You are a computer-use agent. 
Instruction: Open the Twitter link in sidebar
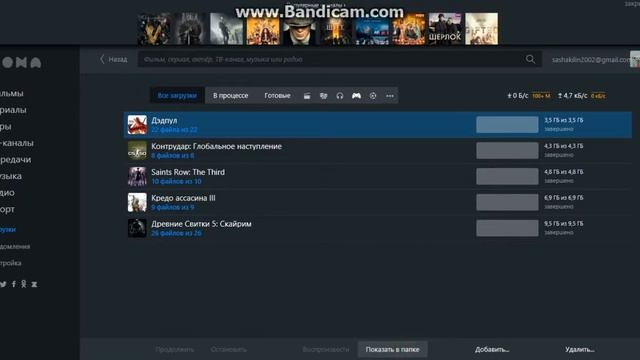pyautogui.click(x=3, y=284)
